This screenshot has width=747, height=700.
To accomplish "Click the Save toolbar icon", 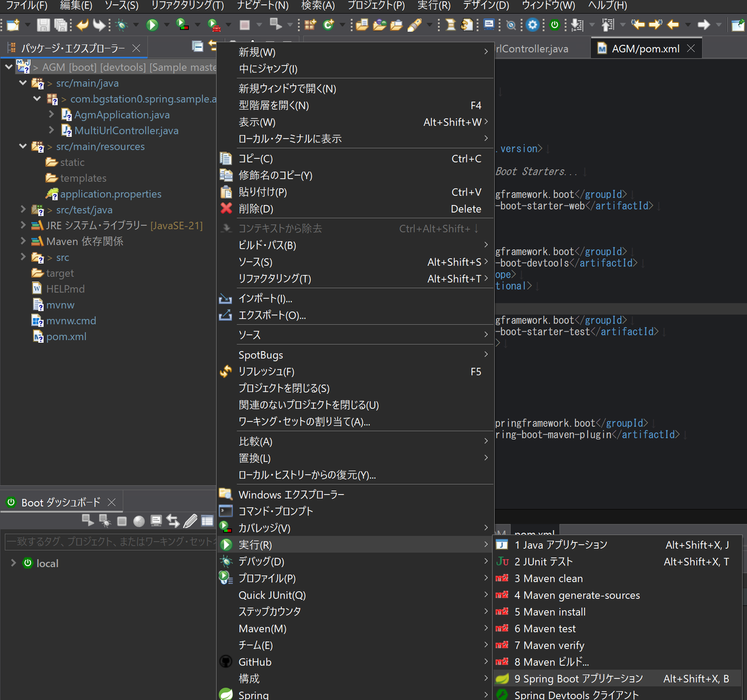I will (43, 25).
